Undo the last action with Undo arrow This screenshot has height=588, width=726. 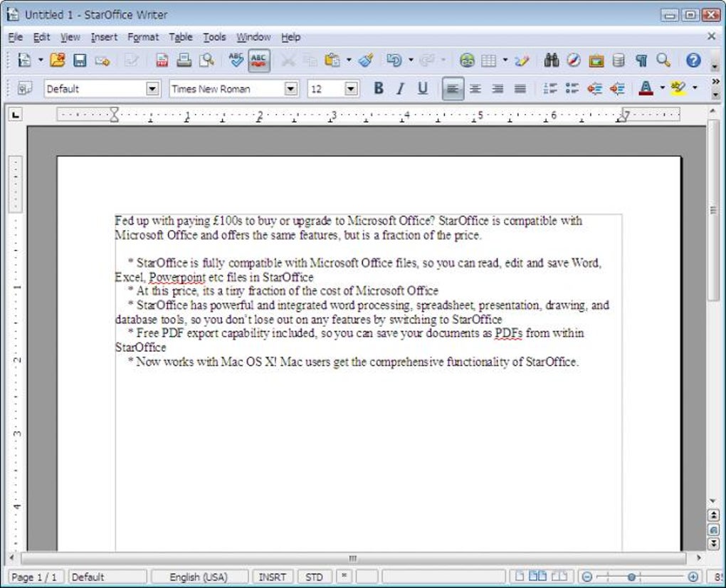(x=394, y=61)
